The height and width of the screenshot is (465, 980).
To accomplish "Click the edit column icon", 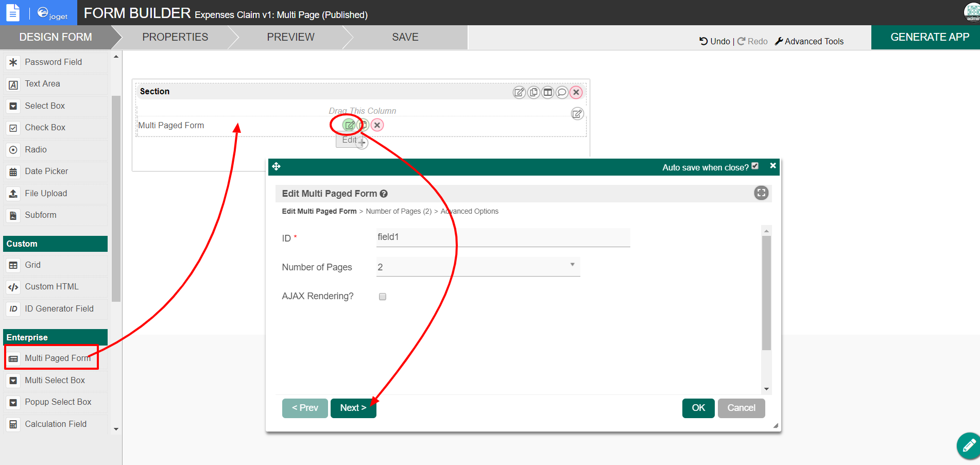I will 577,114.
